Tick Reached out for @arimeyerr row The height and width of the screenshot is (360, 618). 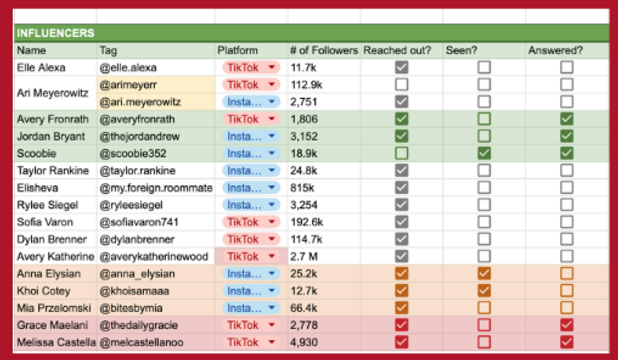pyautogui.click(x=402, y=84)
